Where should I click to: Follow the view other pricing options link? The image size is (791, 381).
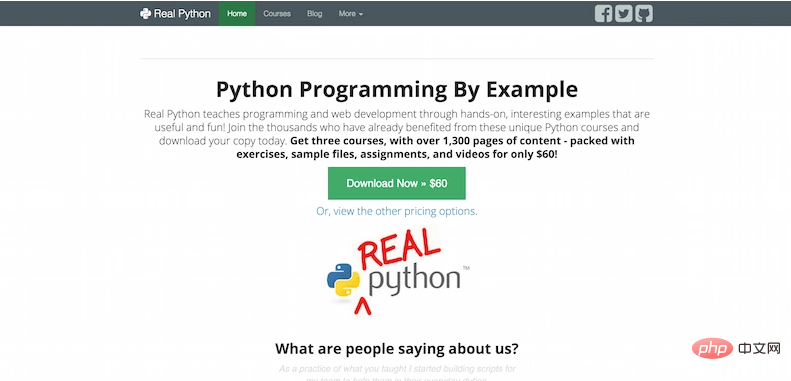(x=397, y=211)
